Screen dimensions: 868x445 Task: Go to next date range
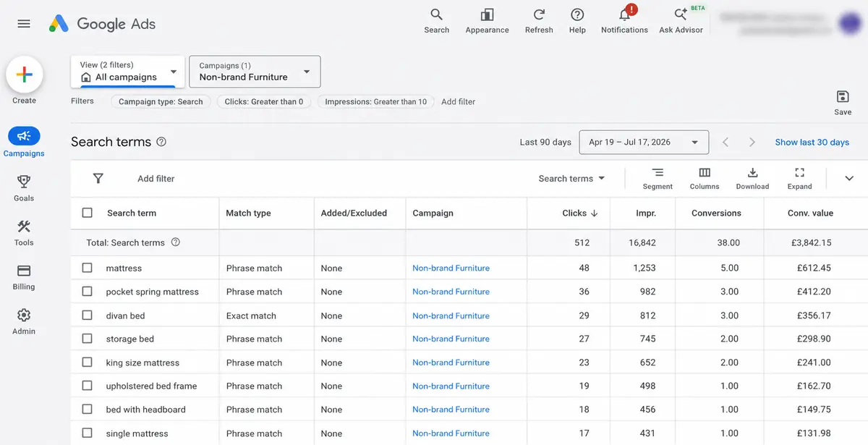click(x=752, y=143)
